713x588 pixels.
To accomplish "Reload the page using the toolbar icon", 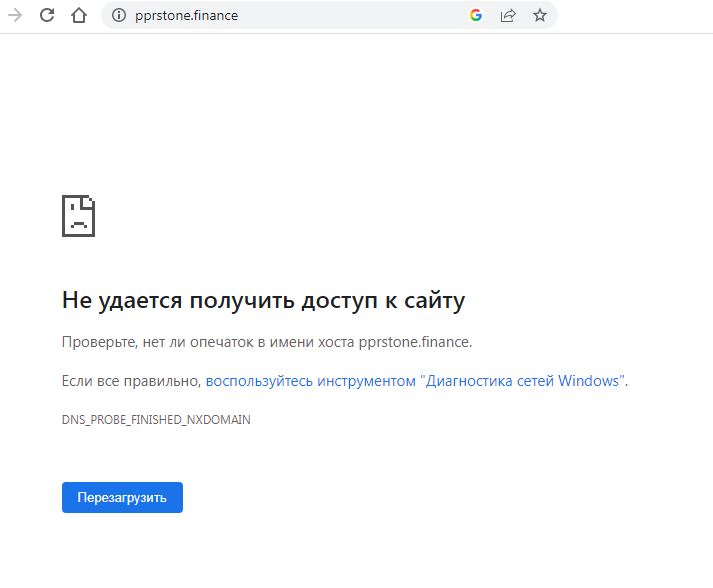I will pos(47,15).
